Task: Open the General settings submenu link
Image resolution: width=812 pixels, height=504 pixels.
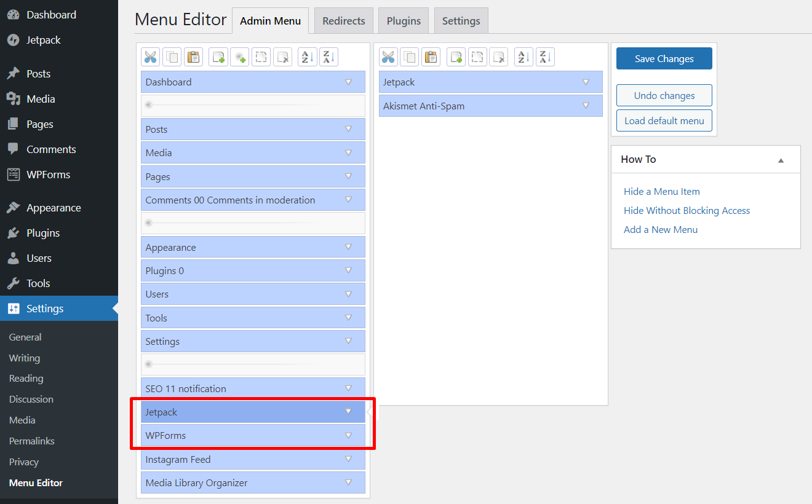Action: pyautogui.click(x=25, y=337)
